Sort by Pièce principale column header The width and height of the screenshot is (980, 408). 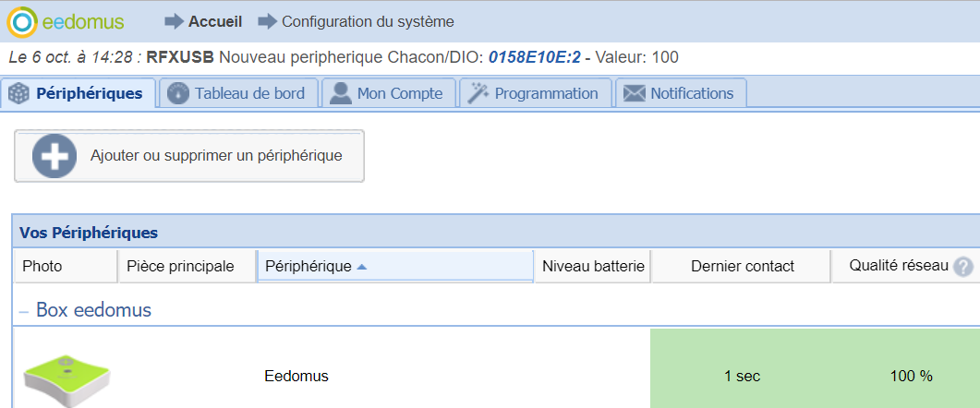pyautogui.click(x=187, y=267)
